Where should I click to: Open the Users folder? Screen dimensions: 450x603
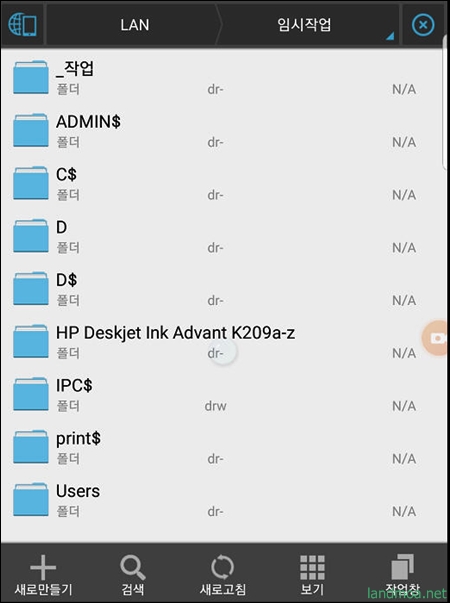[x=222, y=500]
